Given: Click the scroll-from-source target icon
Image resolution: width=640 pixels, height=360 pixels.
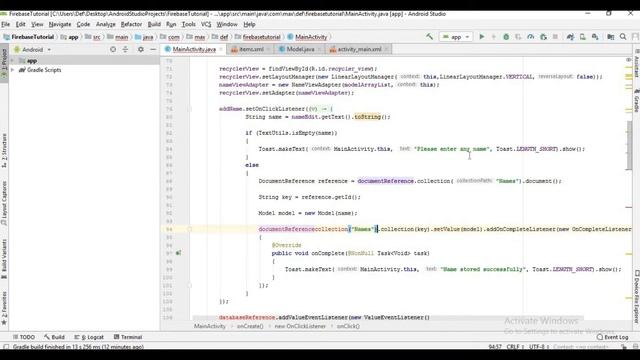Looking at the screenshot, I should (113, 49).
